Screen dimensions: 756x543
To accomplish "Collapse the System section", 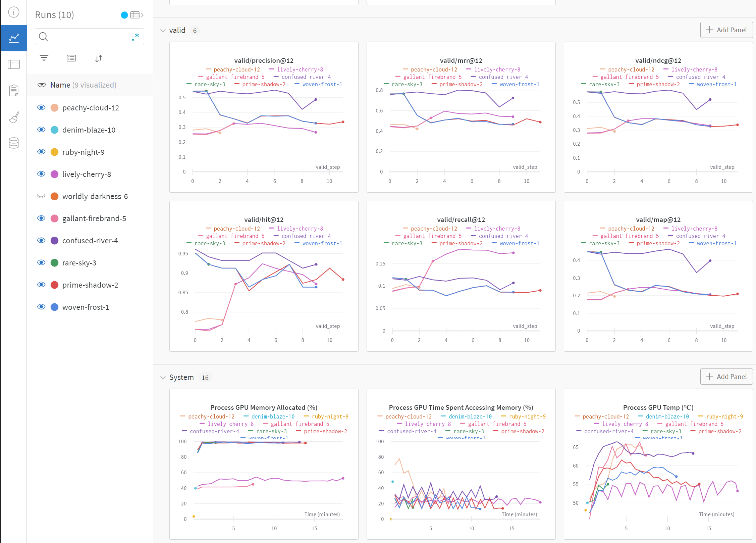I will (163, 378).
